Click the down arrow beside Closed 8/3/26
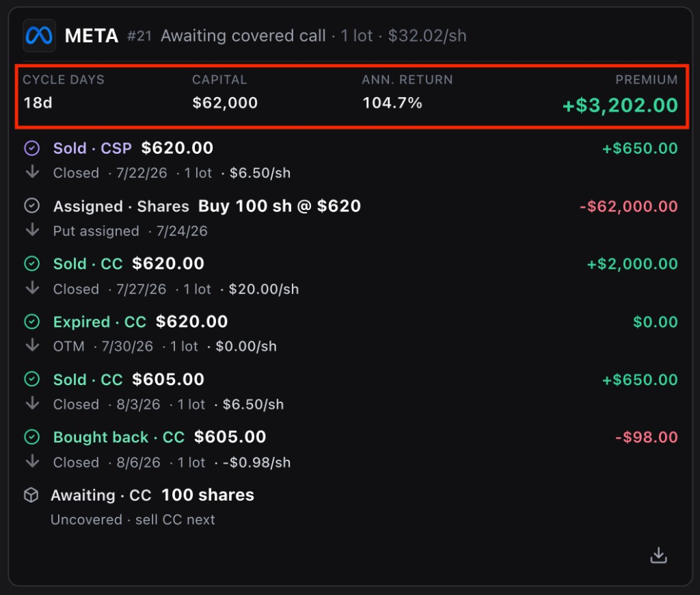 (32, 404)
